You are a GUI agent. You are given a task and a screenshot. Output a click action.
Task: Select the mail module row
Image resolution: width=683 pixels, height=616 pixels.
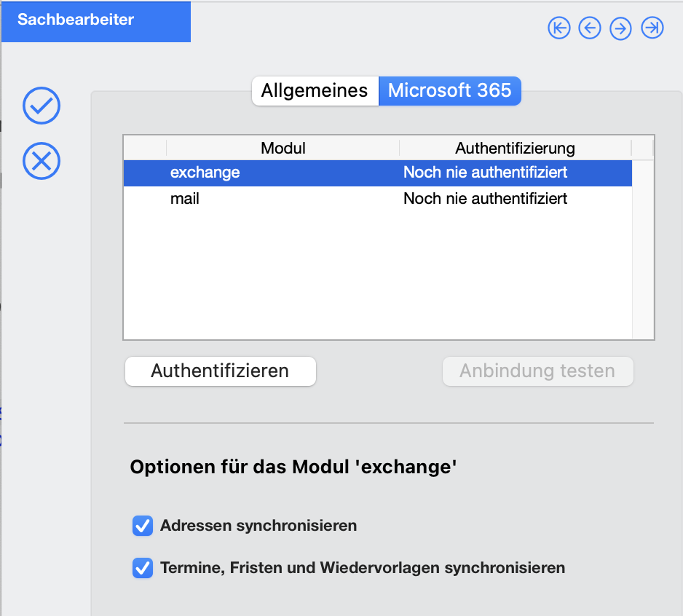coord(378,199)
